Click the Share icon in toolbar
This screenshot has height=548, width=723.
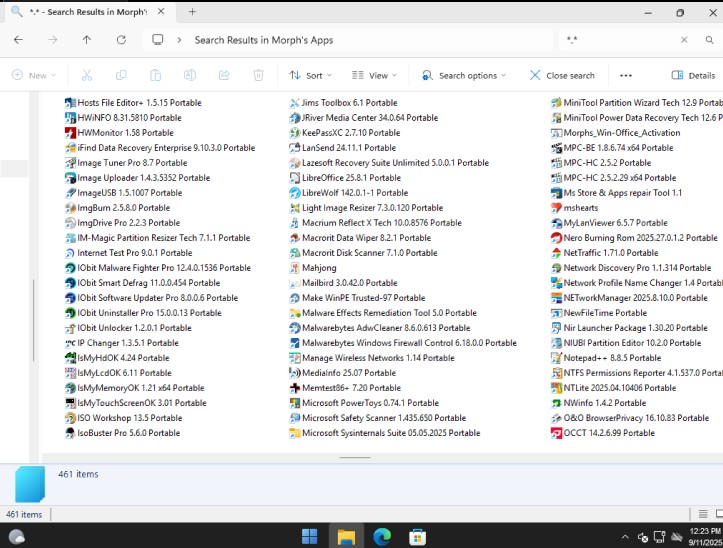(x=224, y=75)
